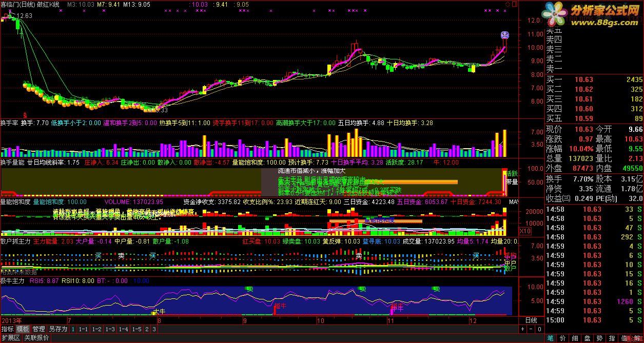Screen dimensions: 644x343
Task: Click the 换手率 indicator name
Action: [x=9, y=123]
